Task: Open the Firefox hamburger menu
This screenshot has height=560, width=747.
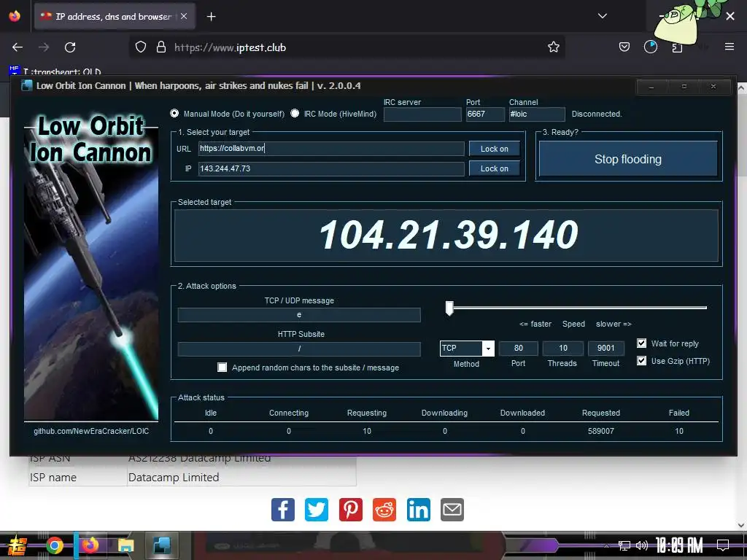Action: coord(729,47)
